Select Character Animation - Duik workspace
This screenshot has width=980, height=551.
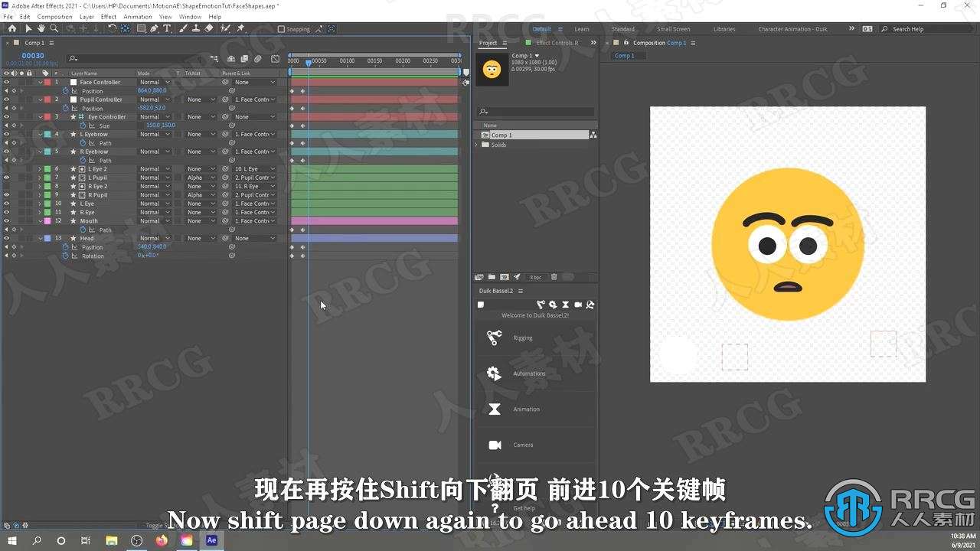point(792,29)
